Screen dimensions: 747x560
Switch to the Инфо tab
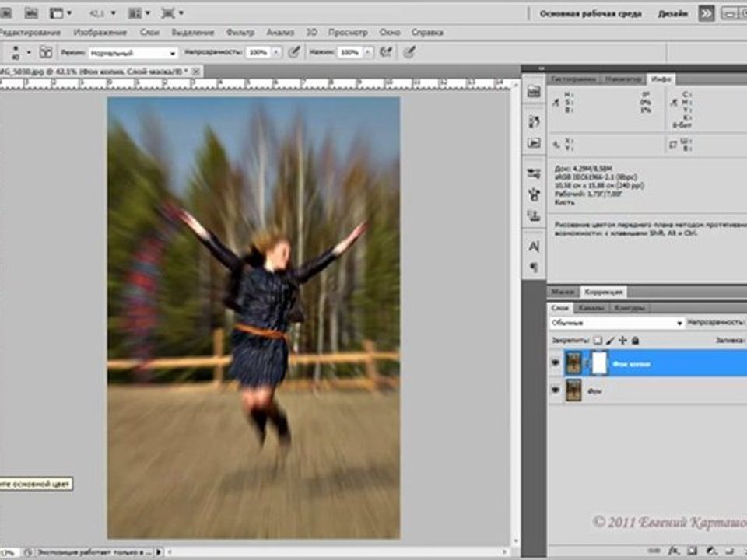(661, 79)
